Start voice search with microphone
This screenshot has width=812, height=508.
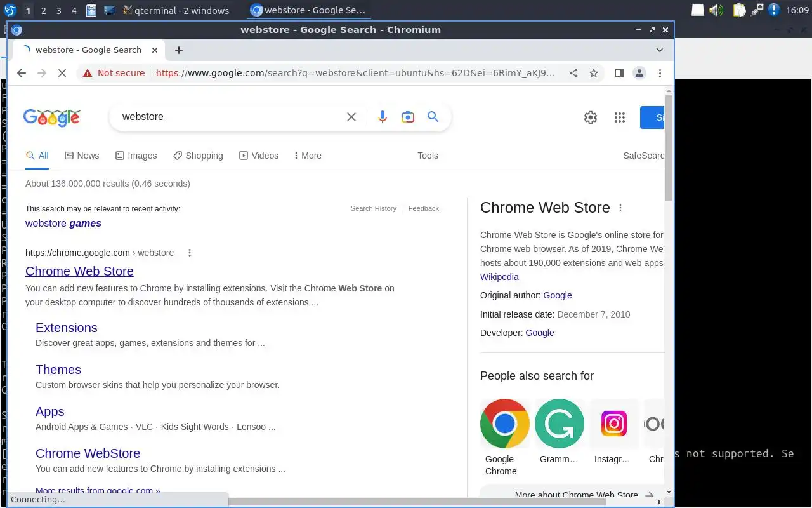382,117
